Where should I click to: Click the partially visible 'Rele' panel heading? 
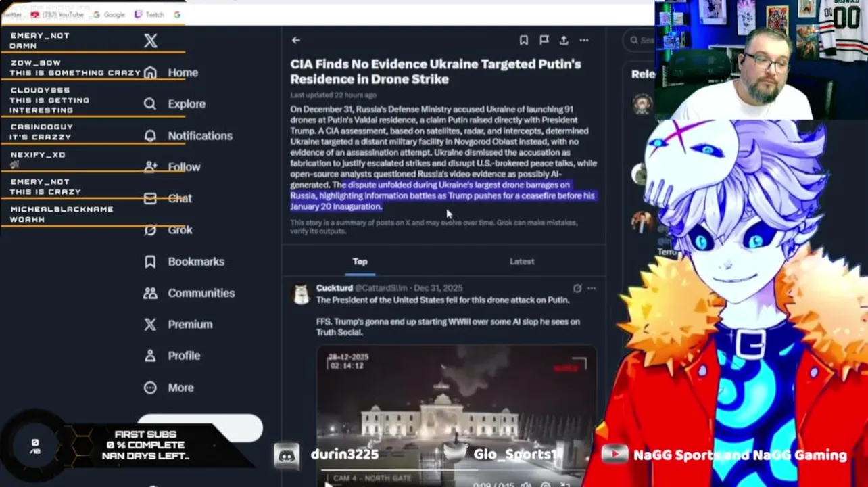tap(643, 74)
